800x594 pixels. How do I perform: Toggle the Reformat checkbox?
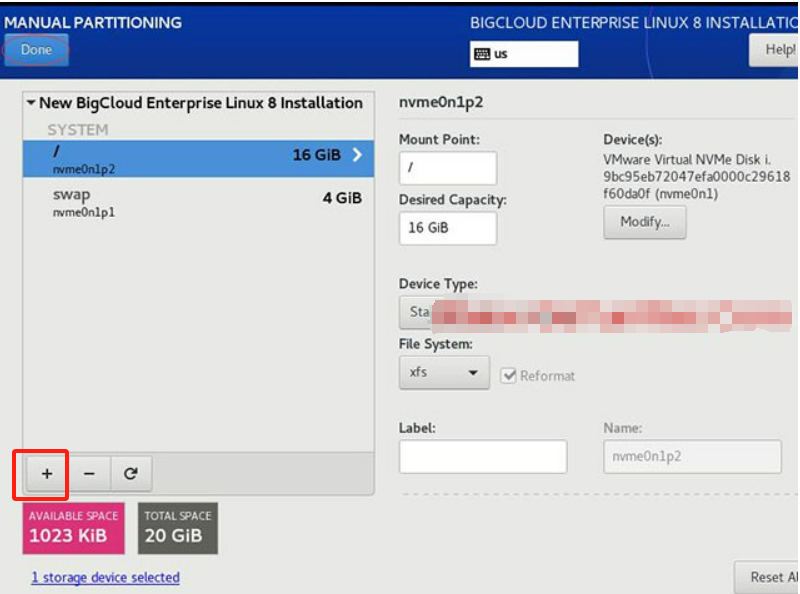[509, 376]
